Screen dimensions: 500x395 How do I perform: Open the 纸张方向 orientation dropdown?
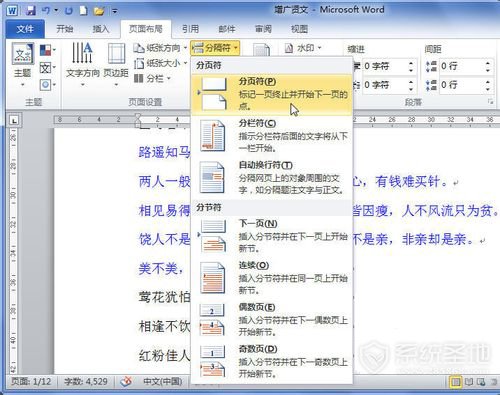[x=160, y=48]
